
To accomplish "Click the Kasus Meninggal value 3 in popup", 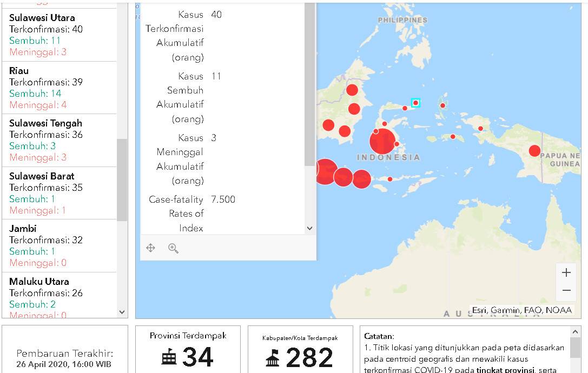I will [213, 138].
